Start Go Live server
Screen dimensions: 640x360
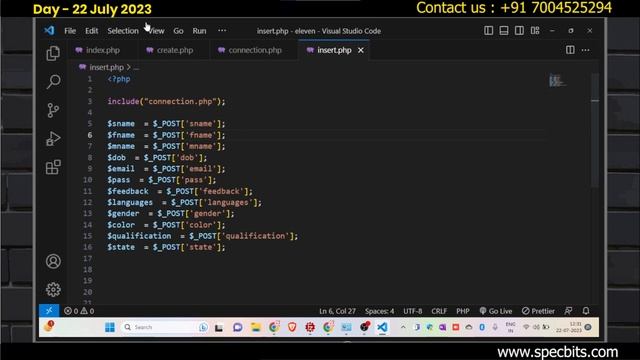(x=496, y=311)
